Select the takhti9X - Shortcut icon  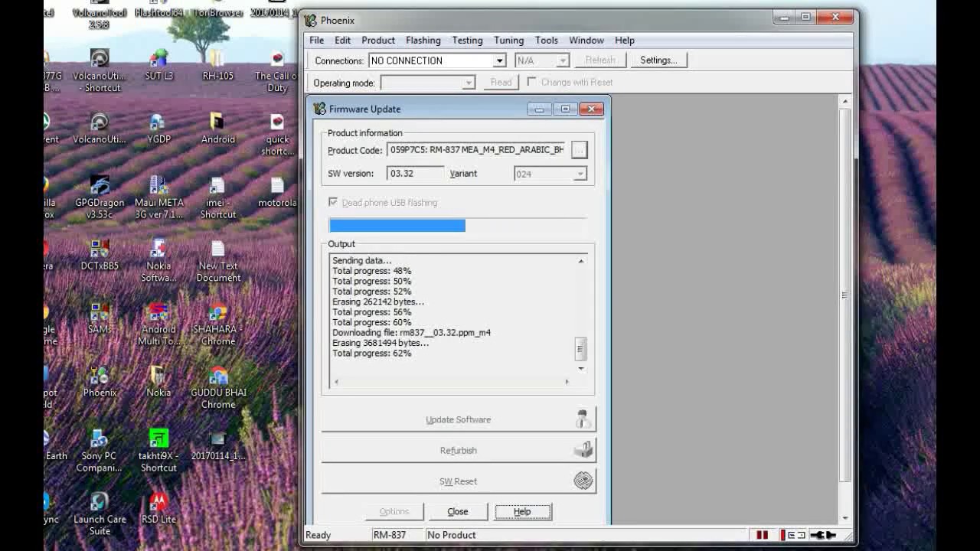pos(158,451)
